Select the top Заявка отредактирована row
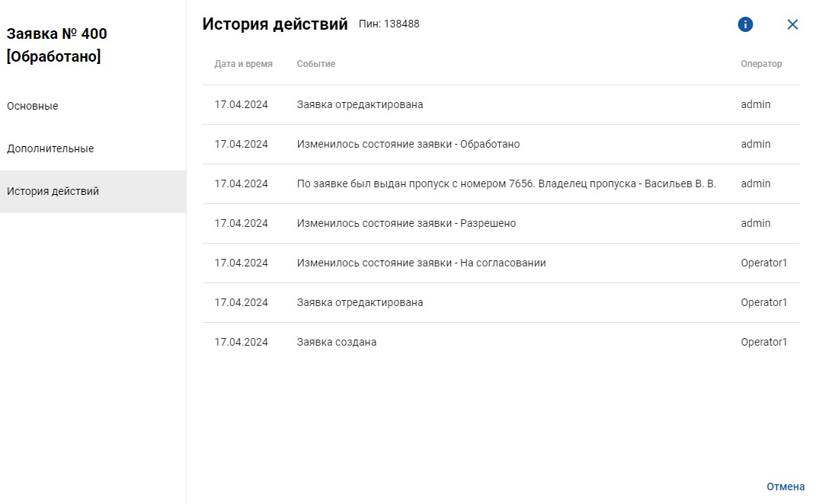The image size is (816, 504). pos(501,104)
